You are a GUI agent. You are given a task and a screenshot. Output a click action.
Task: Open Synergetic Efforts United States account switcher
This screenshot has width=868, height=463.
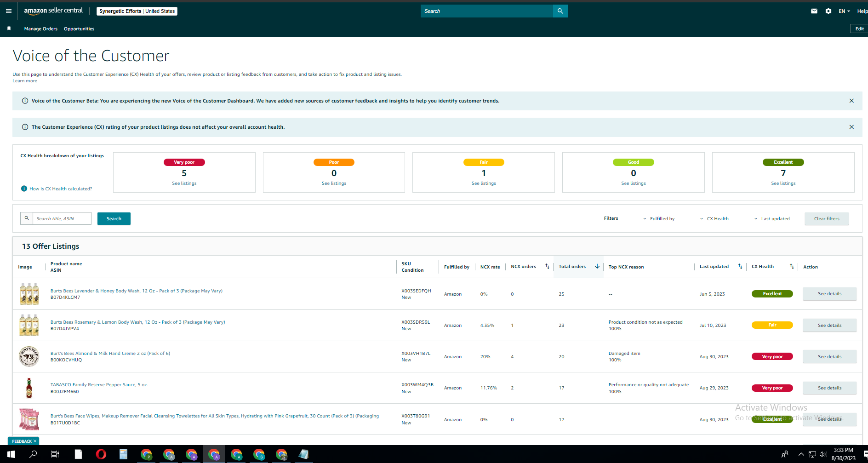(x=137, y=11)
